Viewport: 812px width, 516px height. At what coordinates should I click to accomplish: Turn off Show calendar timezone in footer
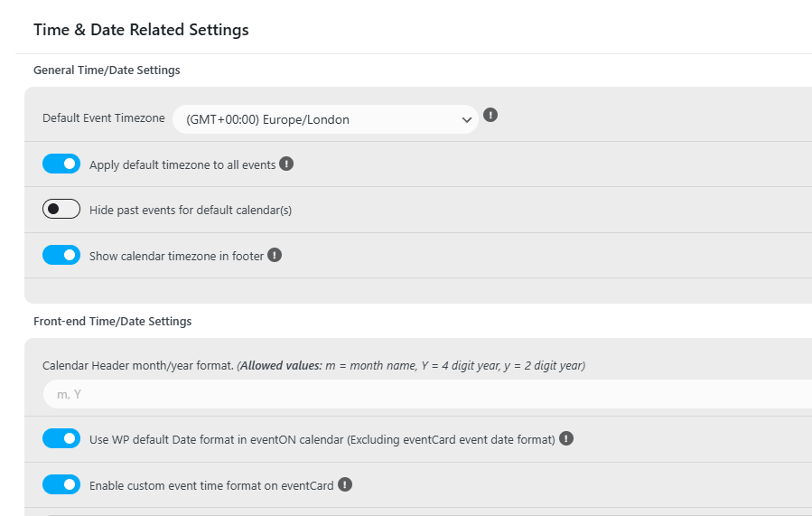click(61, 255)
